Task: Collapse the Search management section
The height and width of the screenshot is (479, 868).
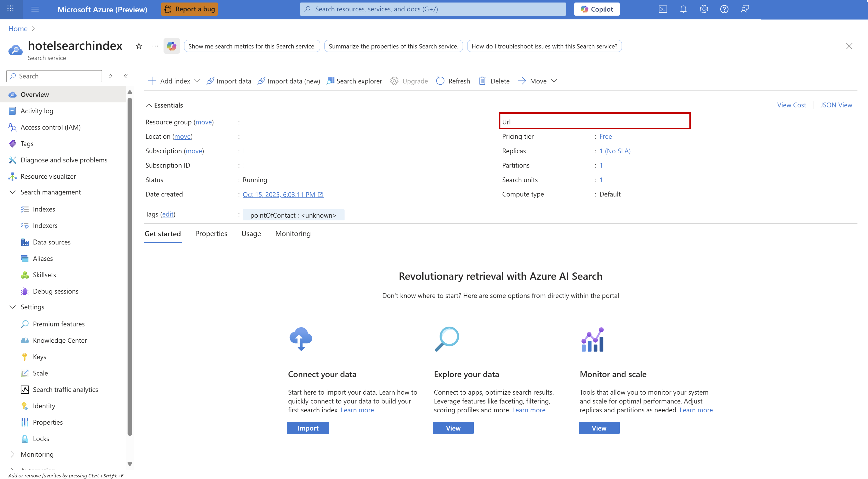Action: click(12, 192)
